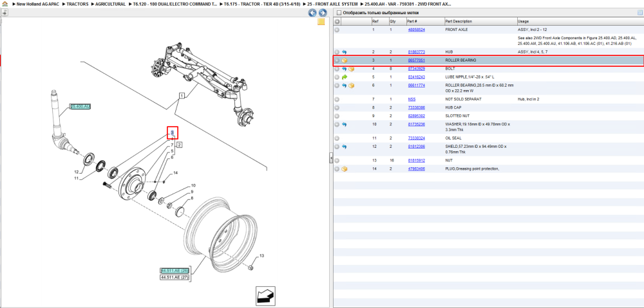
Task: Click blue arrow icon on HUB row
Action: [x=344, y=52]
